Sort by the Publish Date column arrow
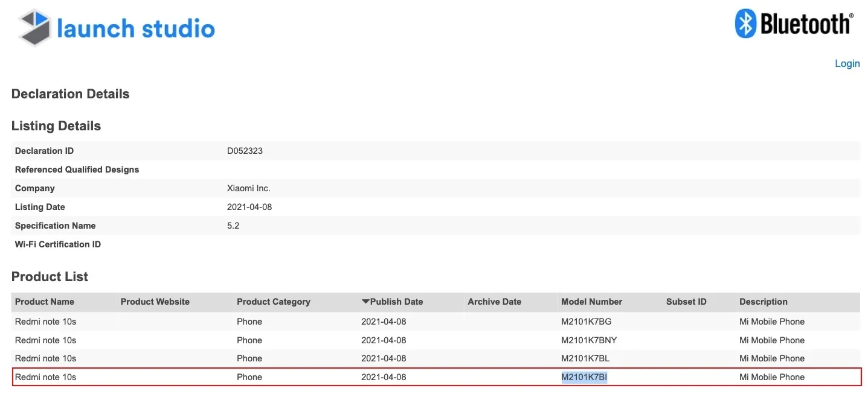868x400 pixels. (x=365, y=302)
